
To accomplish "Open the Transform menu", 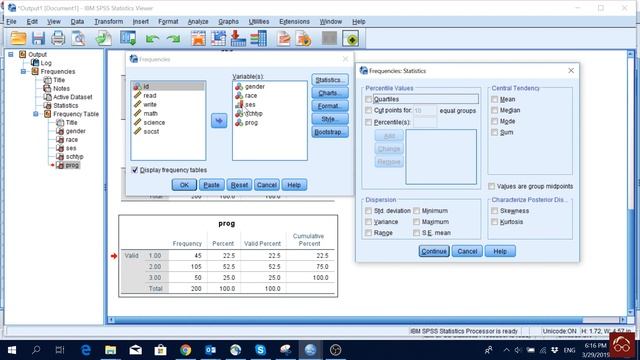I will click(x=108, y=22).
